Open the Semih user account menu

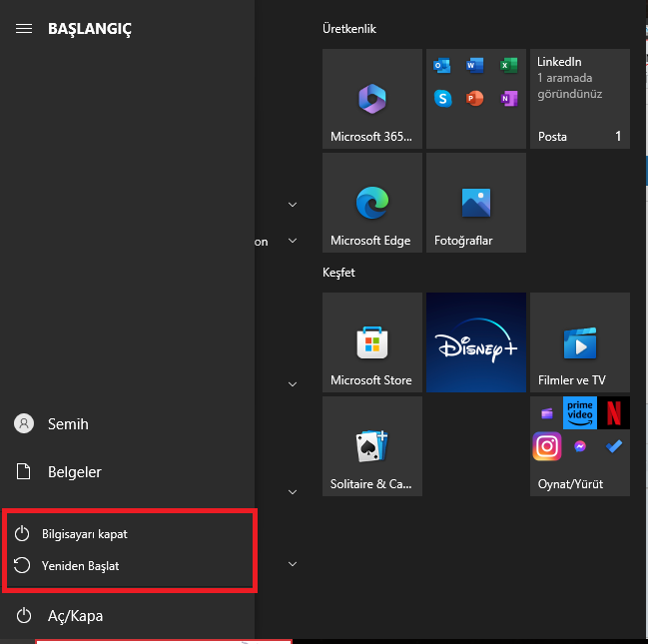[x=127, y=423]
